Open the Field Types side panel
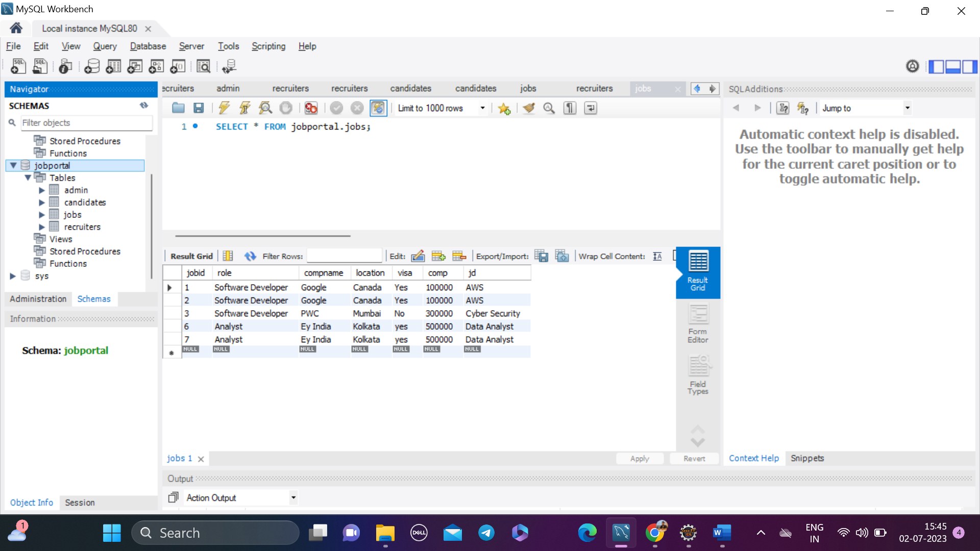This screenshot has height=551, width=980. click(x=698, y=375)
